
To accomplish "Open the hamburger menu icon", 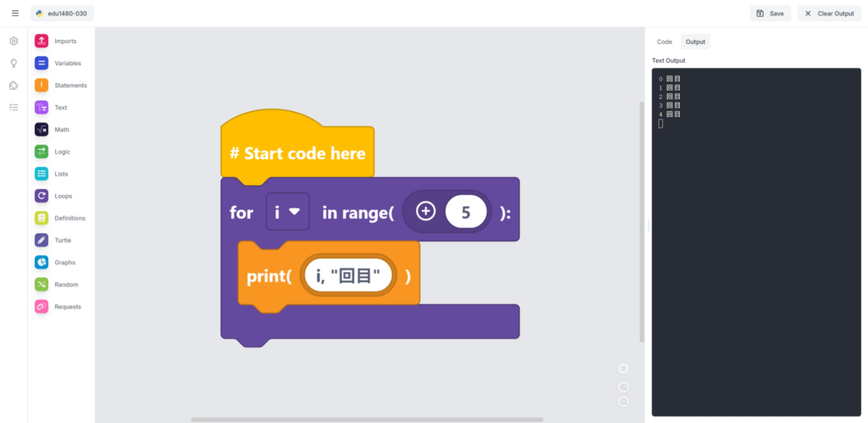I will (x=14, y=14).
